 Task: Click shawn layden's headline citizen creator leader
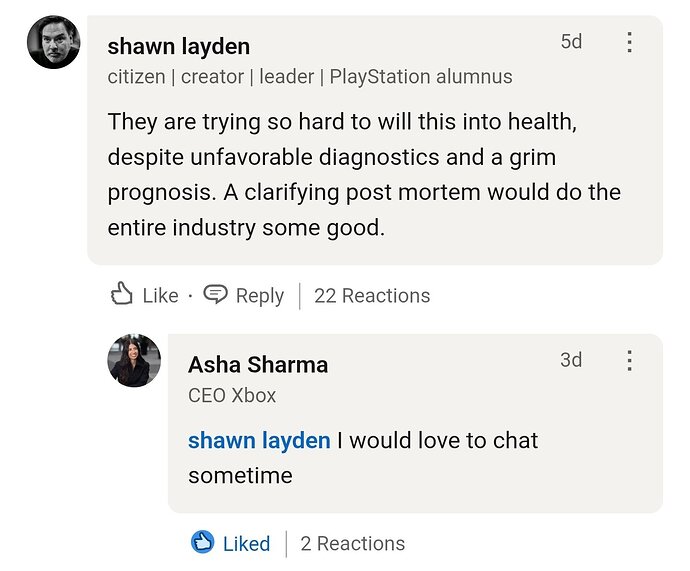click(310, 77)
